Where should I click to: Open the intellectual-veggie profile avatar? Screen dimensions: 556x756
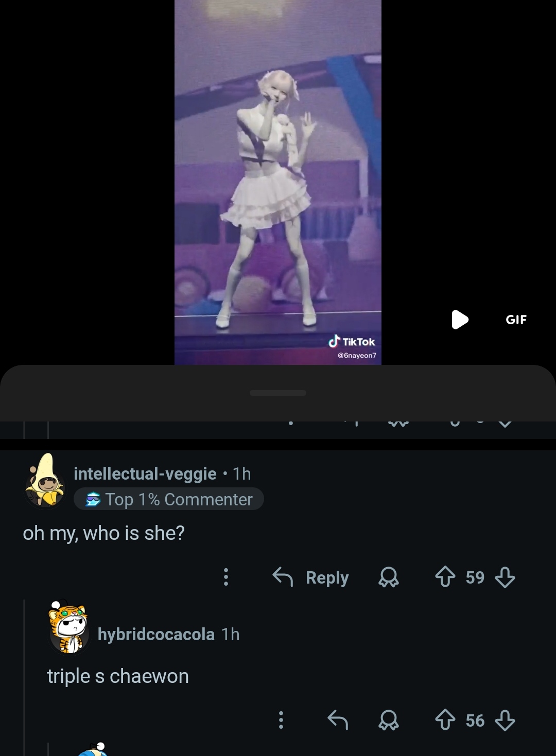(x=45, y=480)
